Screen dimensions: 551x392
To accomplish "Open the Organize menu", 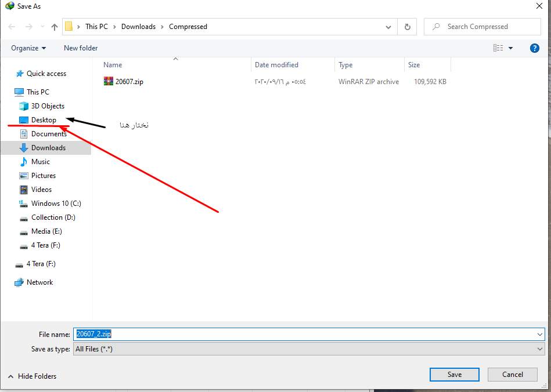I will pos(28,48).
